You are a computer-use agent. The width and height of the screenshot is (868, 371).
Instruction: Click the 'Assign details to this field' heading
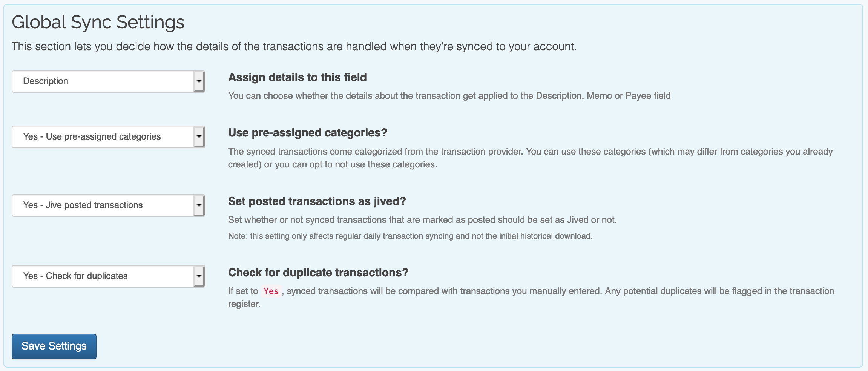pos(297,77)
